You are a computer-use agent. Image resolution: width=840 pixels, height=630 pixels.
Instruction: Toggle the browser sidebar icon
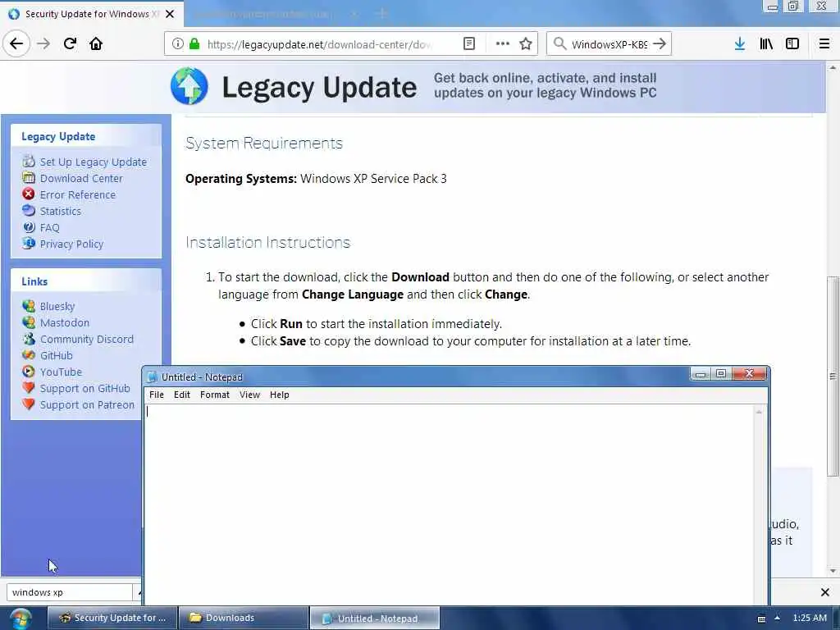(792, 44)
